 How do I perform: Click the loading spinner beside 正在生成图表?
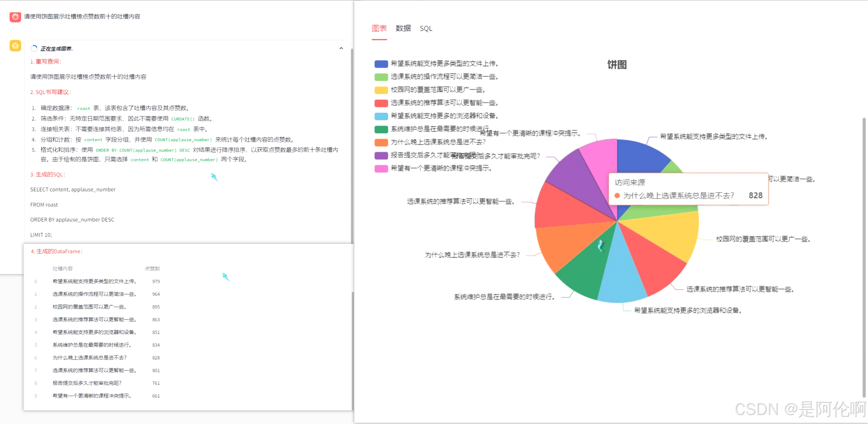(x=34, y=48)
